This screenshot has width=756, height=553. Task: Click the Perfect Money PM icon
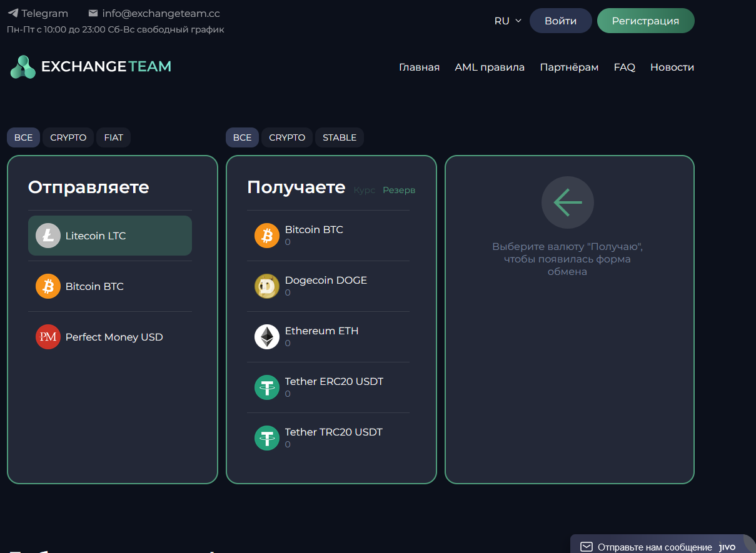coord(48,337)
